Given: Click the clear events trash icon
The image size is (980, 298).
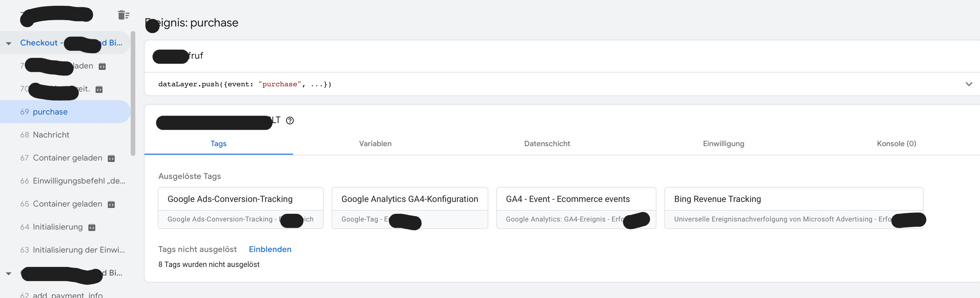Looking at the screenshot, I should [x=123, y=15].
